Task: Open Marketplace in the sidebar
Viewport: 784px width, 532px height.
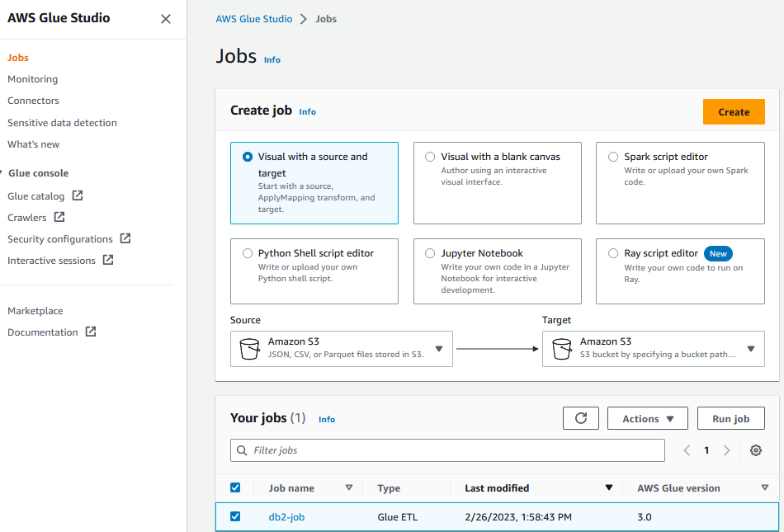Action: click(x=35, y=311)
